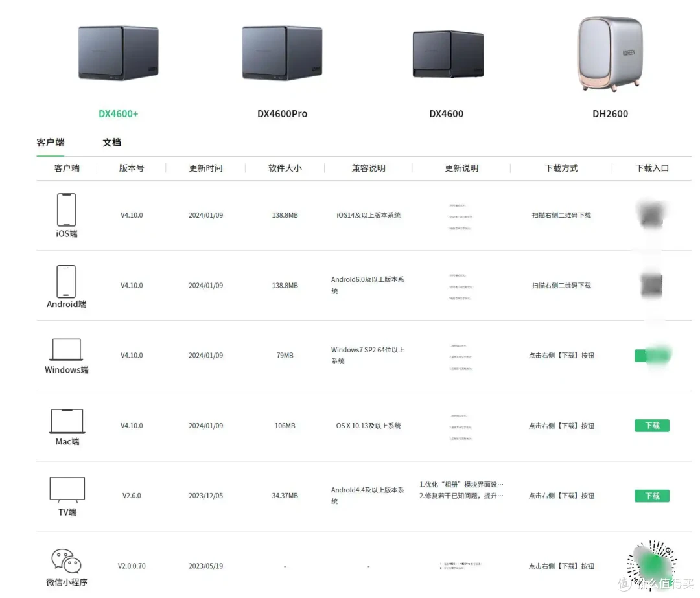Click the 微信小程序 WeChat icon
700x598 pixels.
[x=67, y=561]
